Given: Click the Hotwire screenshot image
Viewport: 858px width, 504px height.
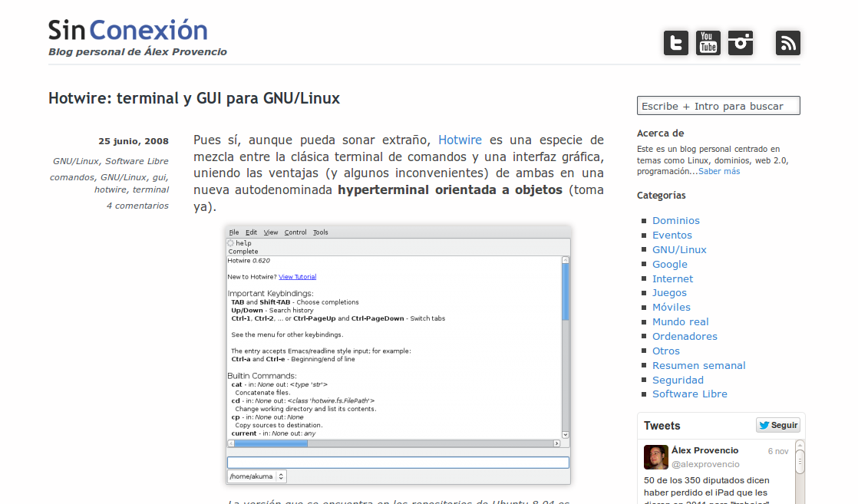Looking at the screenshot, I should (x=398, y=355).
